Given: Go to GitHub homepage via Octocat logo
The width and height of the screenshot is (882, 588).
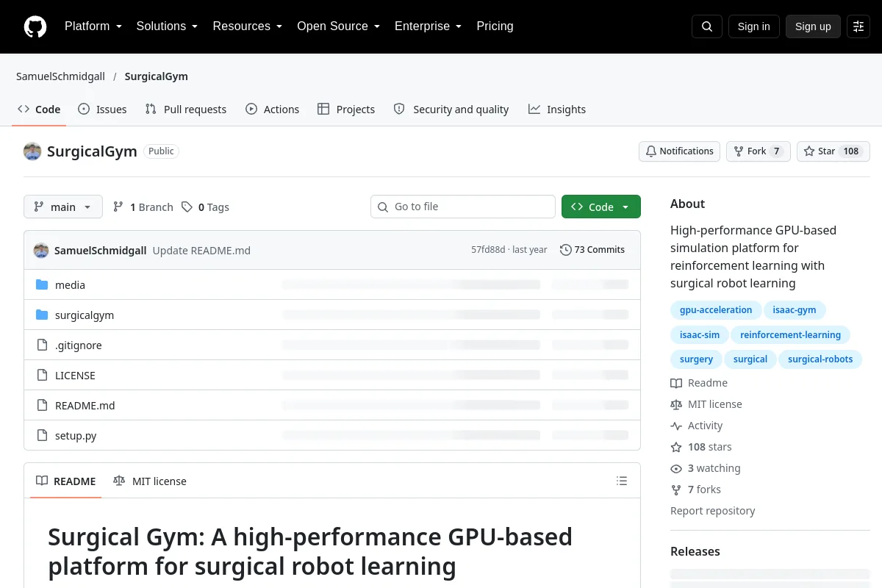Looking at the screenshot, I should (35, 26).
